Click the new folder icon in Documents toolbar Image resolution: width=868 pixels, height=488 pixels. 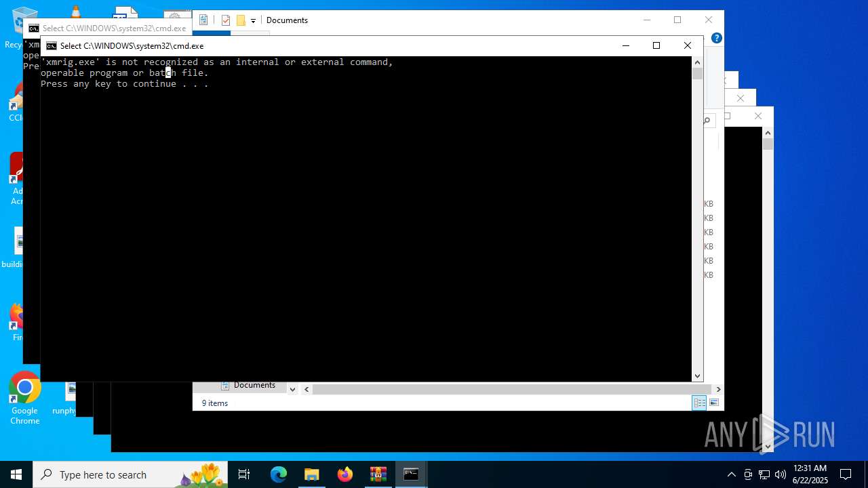pyautogui.click(x=241, y=20)
